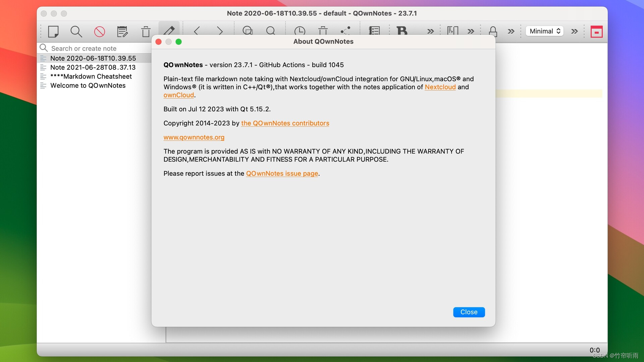Click the plain magnifier icon after it
Screen dimensions: 644x362
(x=270, y=31)
